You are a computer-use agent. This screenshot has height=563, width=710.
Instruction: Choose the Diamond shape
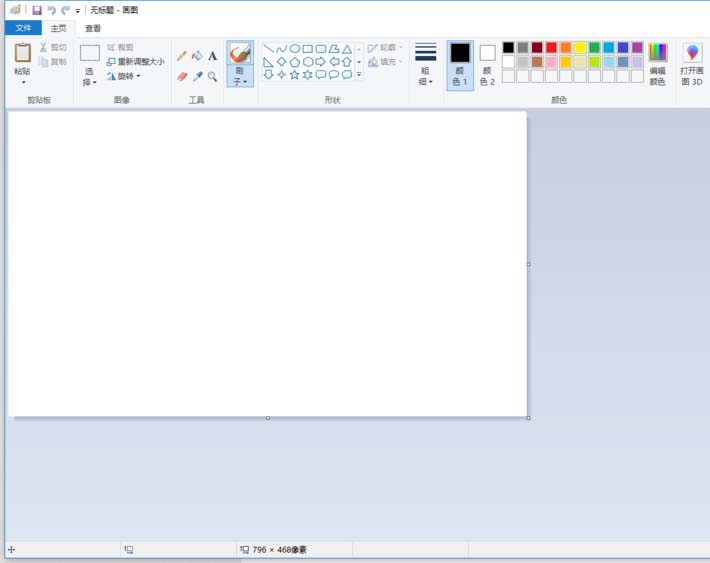click(x=282, y=62)
